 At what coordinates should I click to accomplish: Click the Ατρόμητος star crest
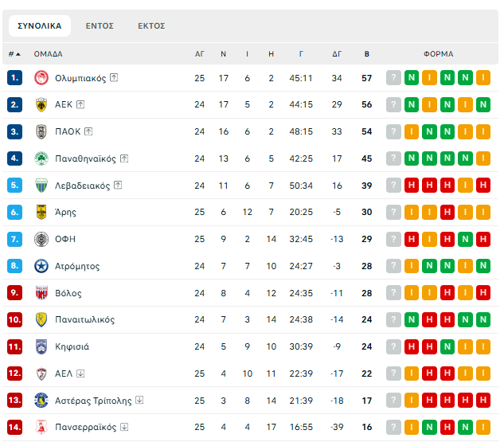coord(41,266)
